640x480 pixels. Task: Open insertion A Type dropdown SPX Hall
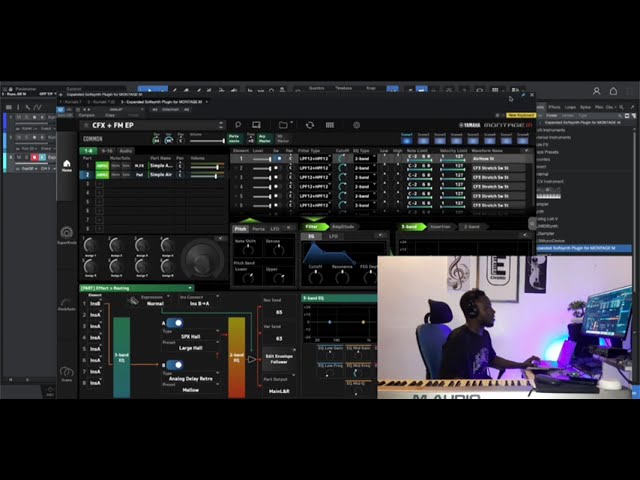coord(191,337)
